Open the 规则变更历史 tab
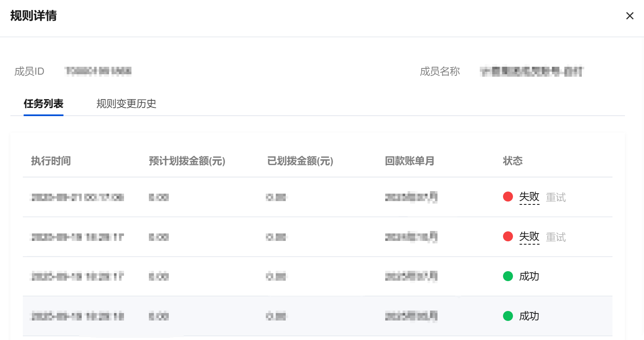The width and height of the screenshot is (644, 340). (x=126, y=104)
